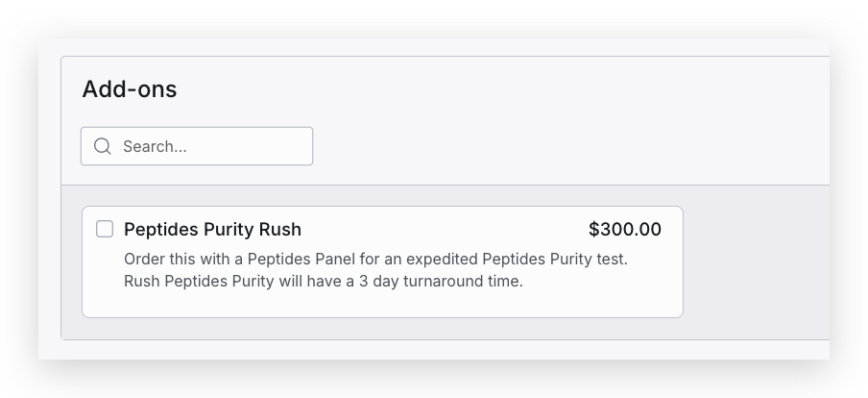Click the gray strip above the add-on card
This screenshot has width=868, height=398.
click(384, 195)
